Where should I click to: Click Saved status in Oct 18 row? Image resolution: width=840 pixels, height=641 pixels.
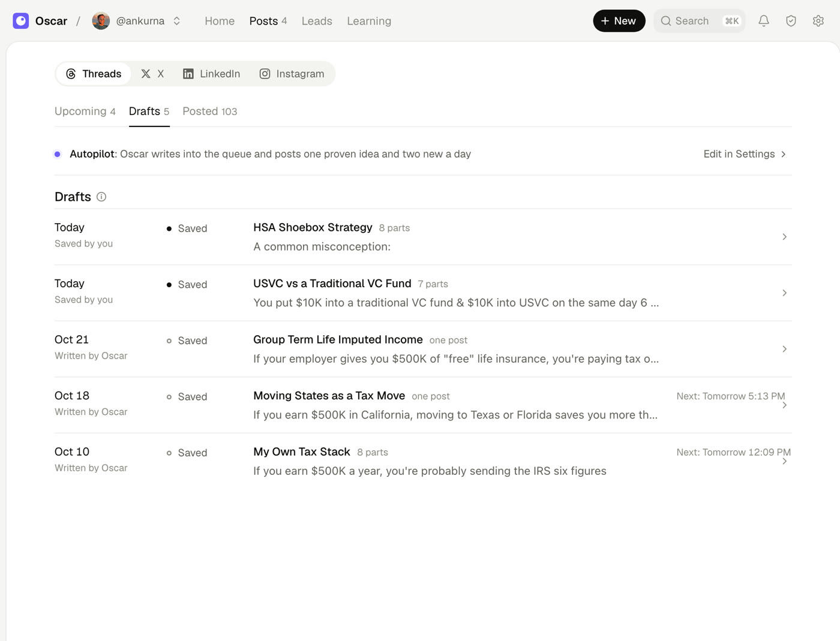pos(187,397)
